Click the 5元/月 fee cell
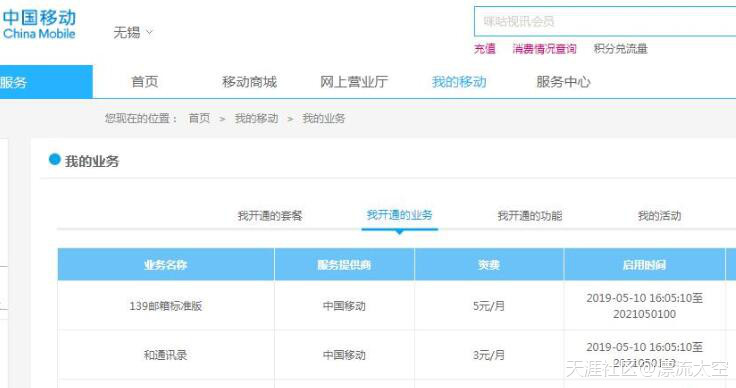736x388 pixels. click(x=489, y=306)
